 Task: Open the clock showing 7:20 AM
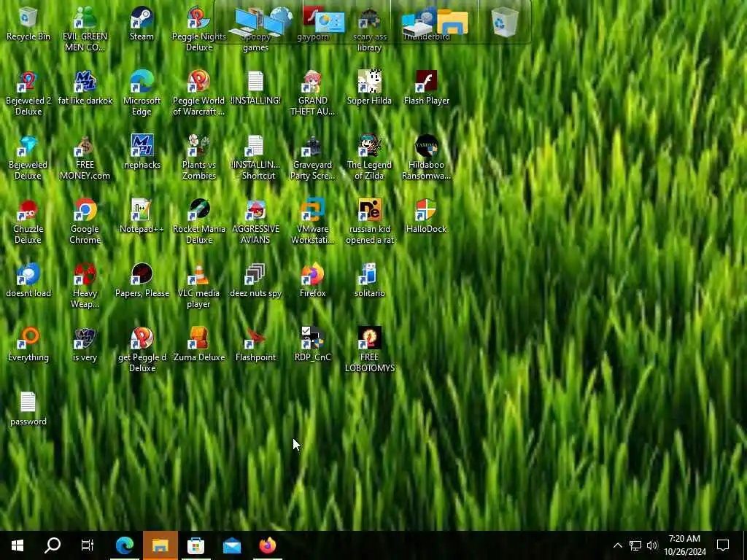coord(684,545)
